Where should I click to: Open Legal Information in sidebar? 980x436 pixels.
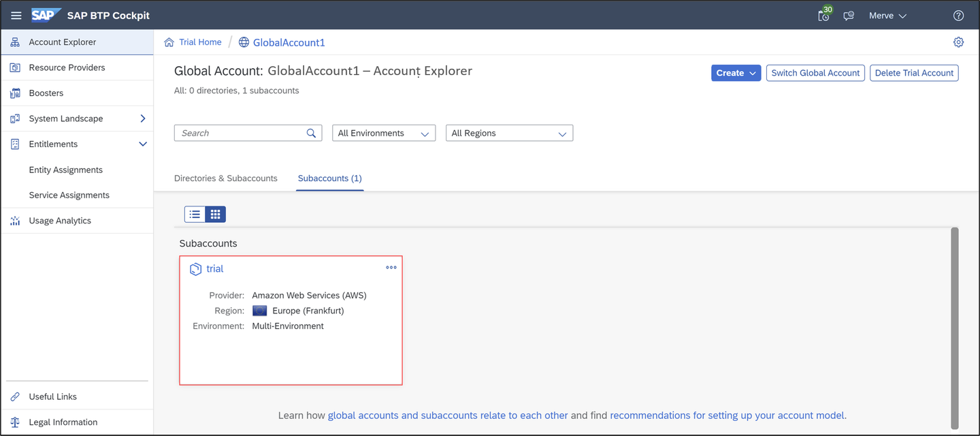(77, 422)
